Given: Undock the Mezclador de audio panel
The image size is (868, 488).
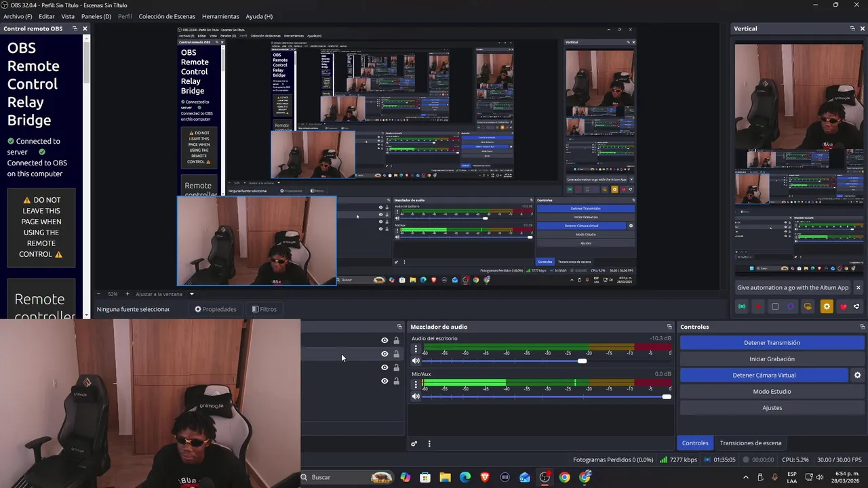Looking at the screenshot, I should pos(669,327).
